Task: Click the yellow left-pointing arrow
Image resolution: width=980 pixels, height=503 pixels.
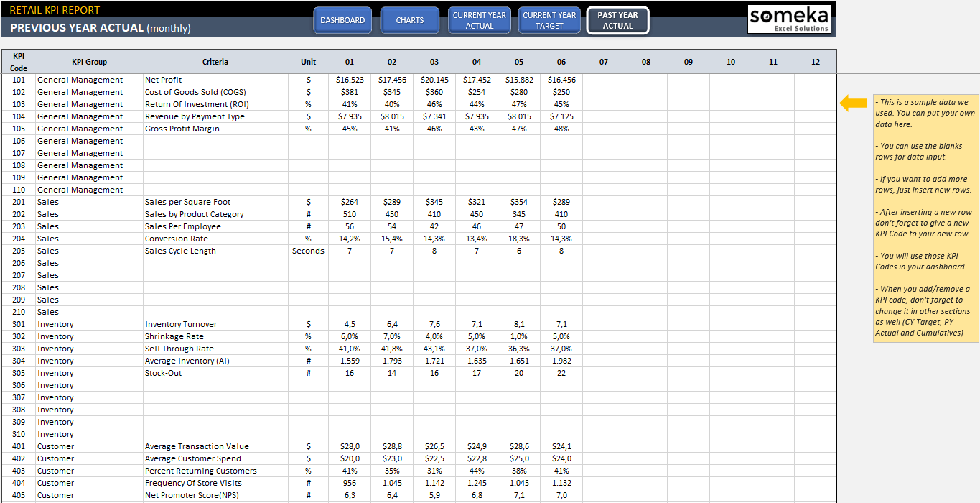Action: click(x=853, y=103)
